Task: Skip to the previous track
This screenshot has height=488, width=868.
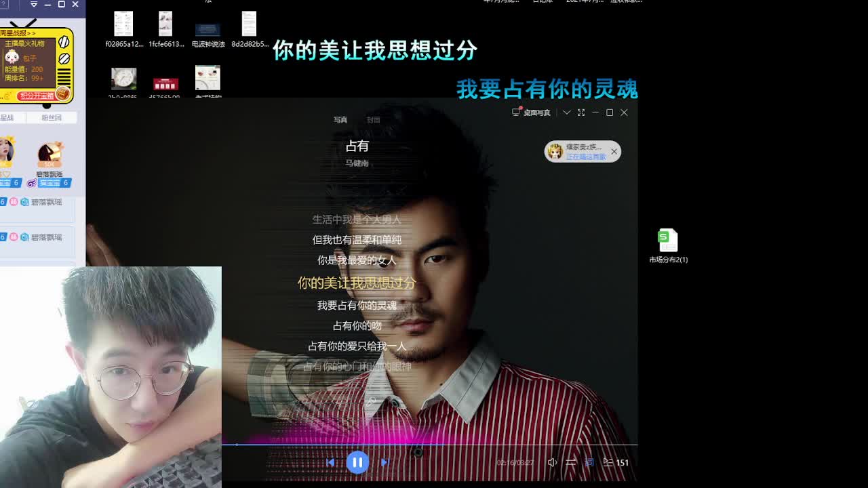Action: (330, 462)
